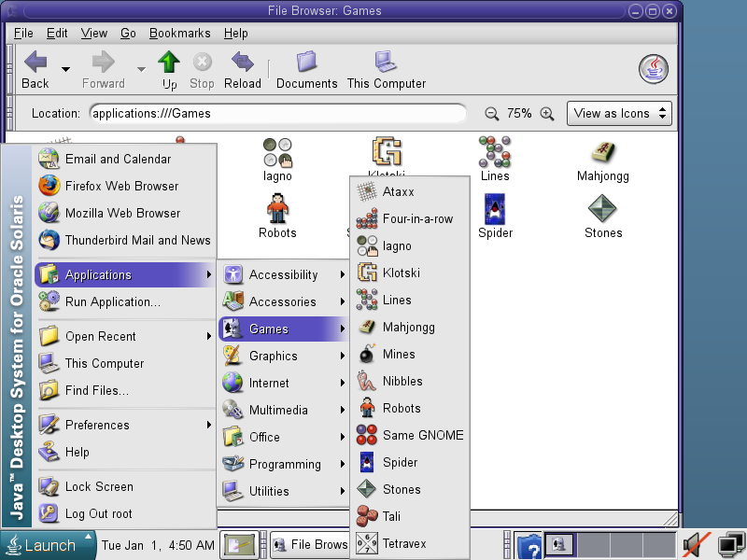The image size is (747, 560).
Task: Select Mozilla Web Browser in the Launch menu
Action: click(x=125, y=213)
